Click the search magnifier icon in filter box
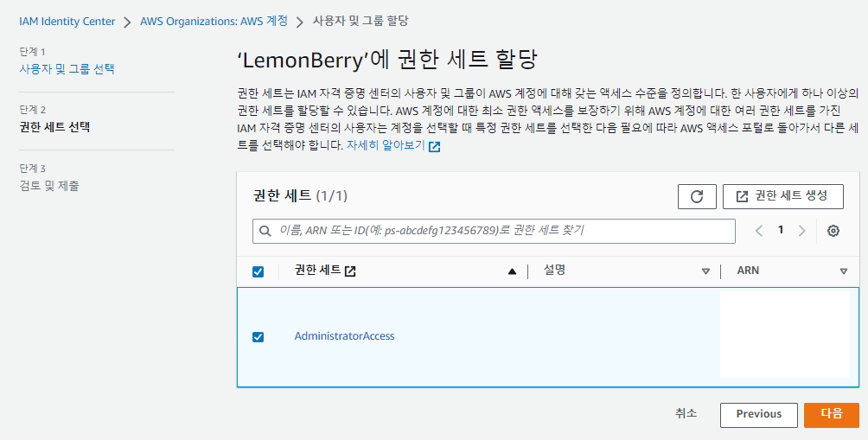Screen dimensions: 868x440 click(x=265, y=232)
